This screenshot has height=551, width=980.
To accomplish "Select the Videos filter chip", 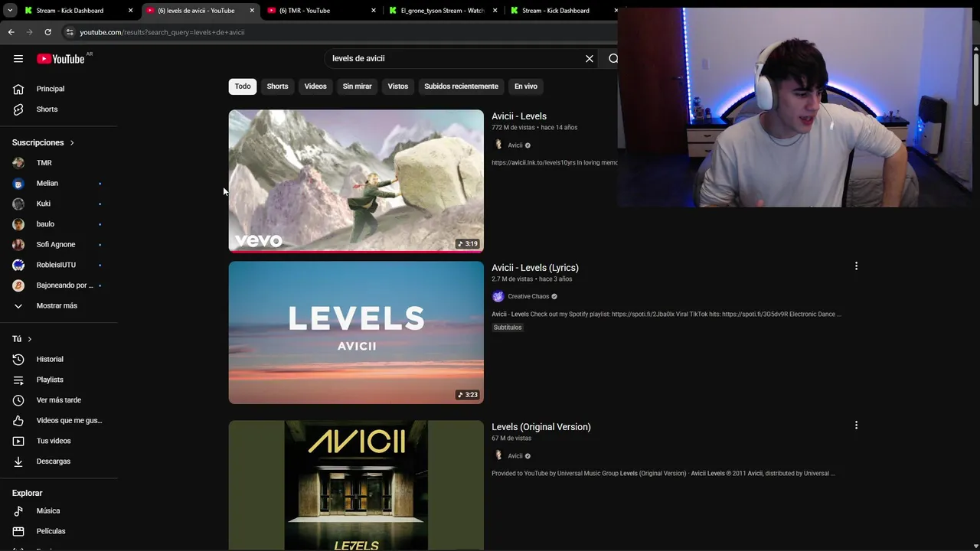I will (315, 86).
